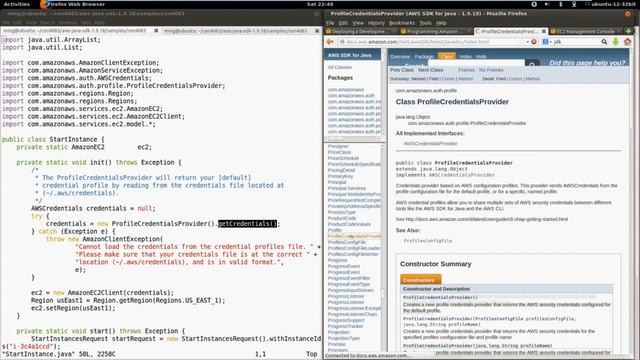
Task: Click the highlighted getCredentials() text in editor
Action: 247,224
